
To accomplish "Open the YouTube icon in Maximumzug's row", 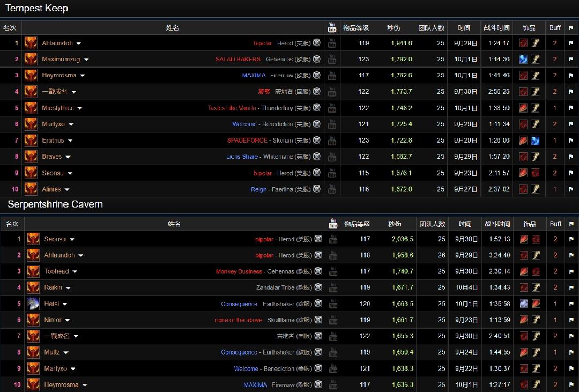I will 332,59.
